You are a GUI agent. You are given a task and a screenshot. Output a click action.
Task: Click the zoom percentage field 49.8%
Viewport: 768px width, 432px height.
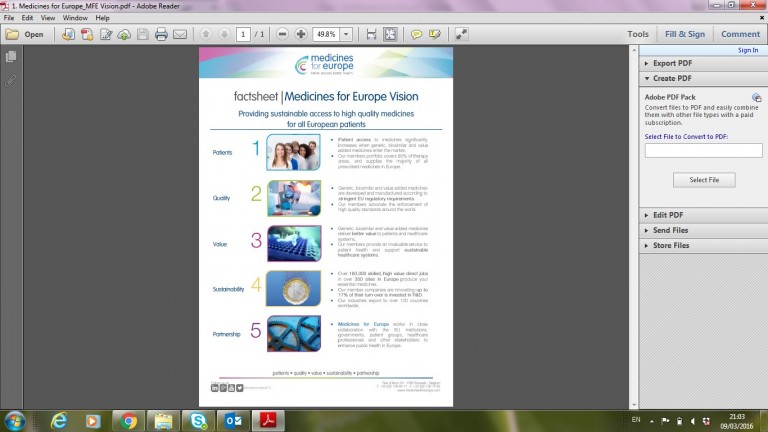[x=326, y=34]
